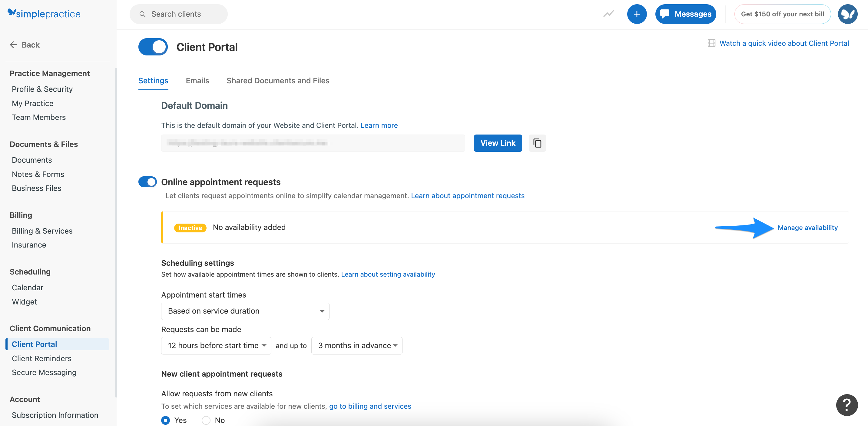Open My Practice settings
Screen dimensions: 868x426
pos(32,103)
